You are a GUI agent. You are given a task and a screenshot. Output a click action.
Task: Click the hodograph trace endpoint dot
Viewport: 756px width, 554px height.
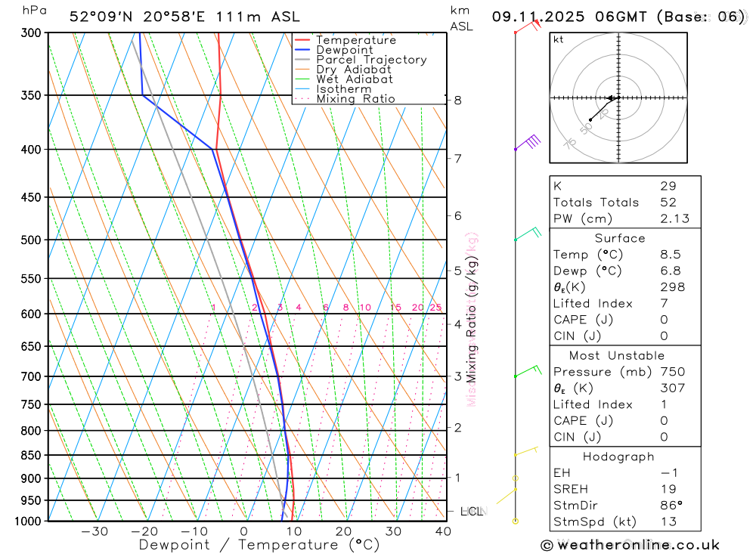coord(590,120)
